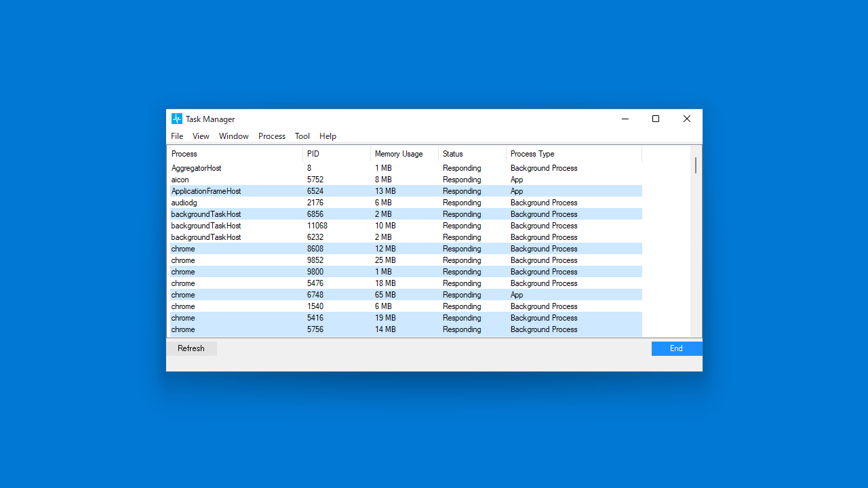Click Background Process type in audiodg row

click(544, 203)
